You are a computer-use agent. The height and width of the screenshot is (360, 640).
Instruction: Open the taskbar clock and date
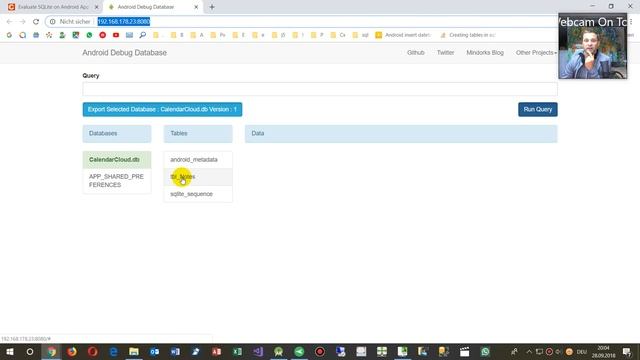[x=603, y=352]
